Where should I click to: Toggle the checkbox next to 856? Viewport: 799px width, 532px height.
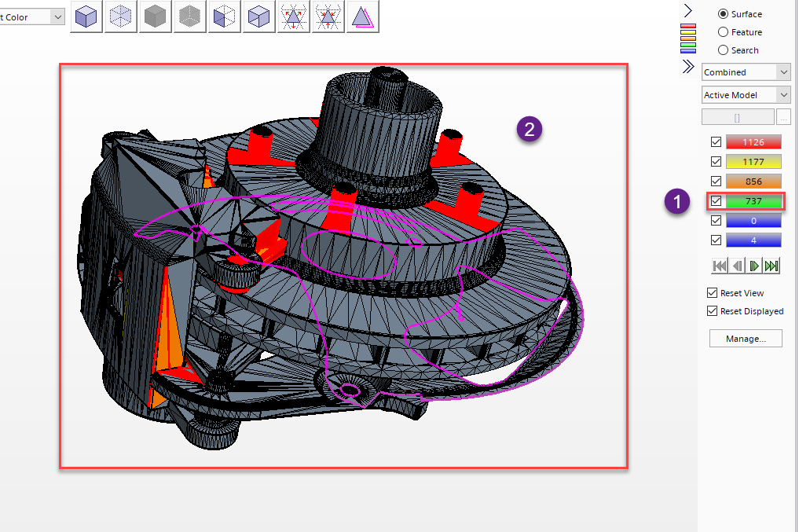716,181
